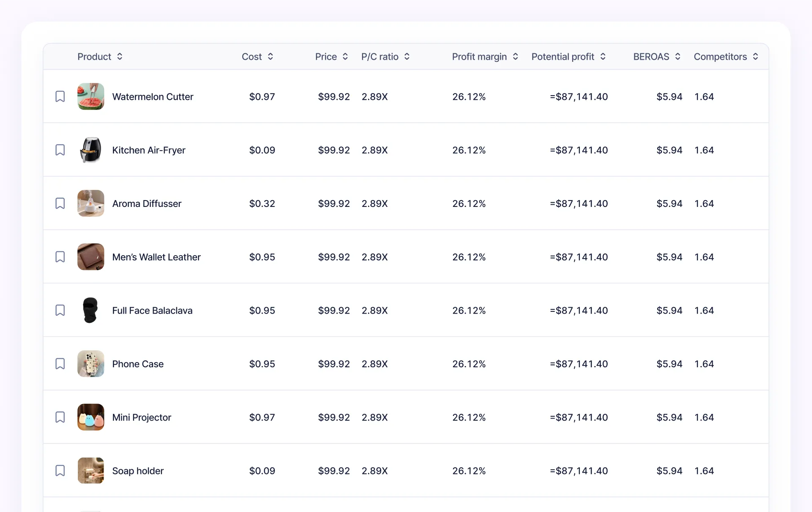Open the Full Face Balaclava thumbnail

point(91,310)
